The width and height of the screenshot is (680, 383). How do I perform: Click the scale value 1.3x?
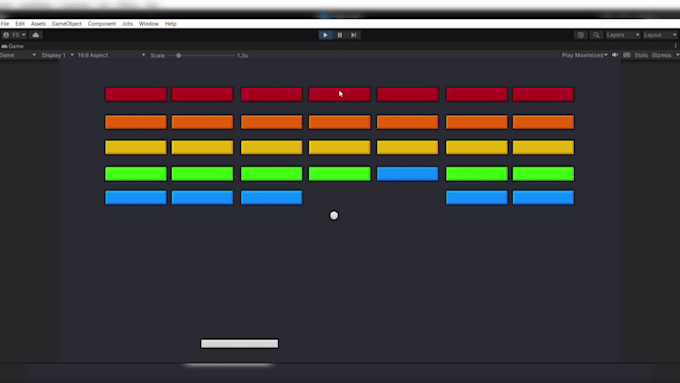[x=242, y=56]
